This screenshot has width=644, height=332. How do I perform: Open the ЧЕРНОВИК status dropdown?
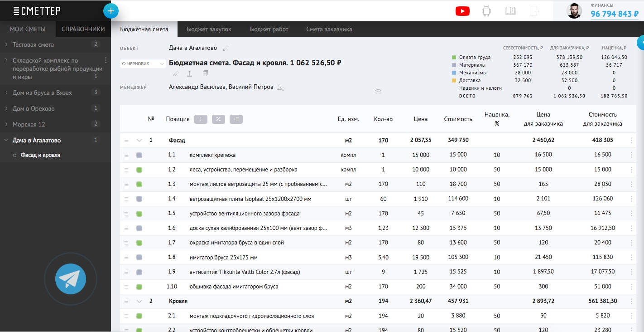[x=143, y=64]
